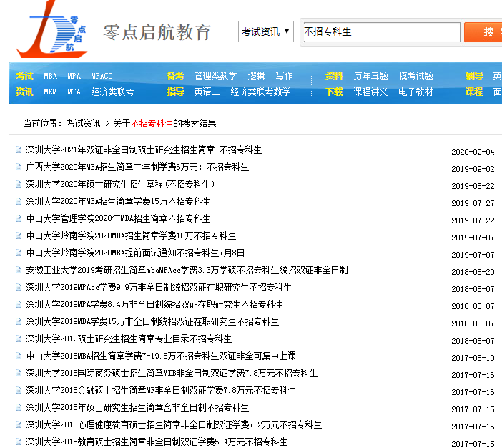Open 深圳大学2020年硕士研究生招生章程 article
The height and width of the screenshot is (448, 502).
pos(120,184)
